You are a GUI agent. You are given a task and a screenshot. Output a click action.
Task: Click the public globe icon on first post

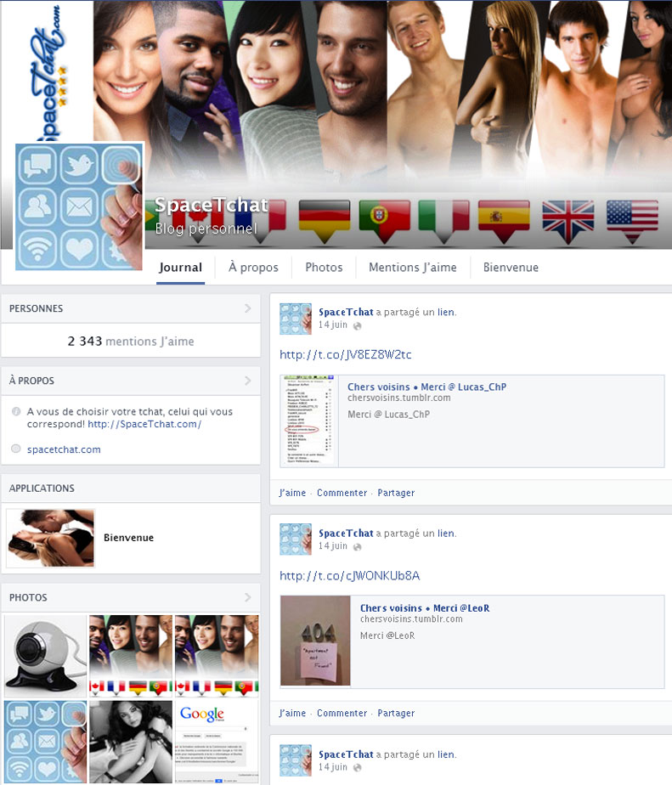(357, 326)
